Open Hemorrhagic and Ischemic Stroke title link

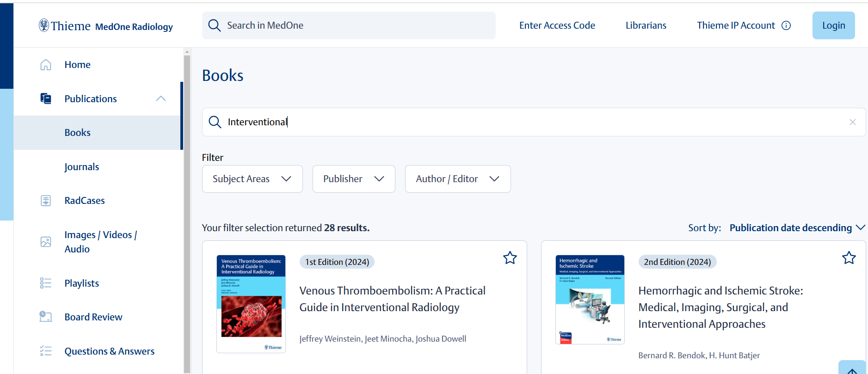720,307
